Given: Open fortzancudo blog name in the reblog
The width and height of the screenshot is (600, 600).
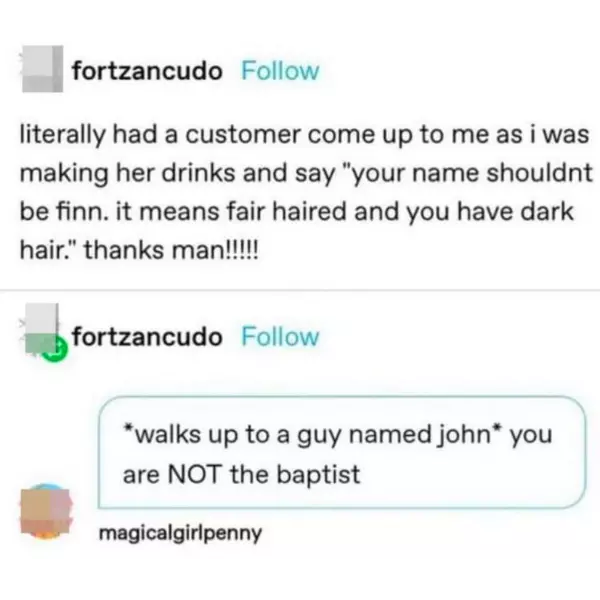Looking at the screenshot, I should (x=147, y=336).
